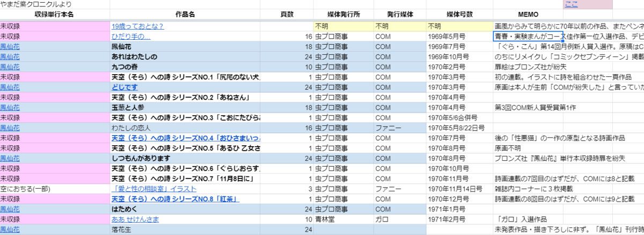Select the 作品名 column header cell

[x=185, y=14]
